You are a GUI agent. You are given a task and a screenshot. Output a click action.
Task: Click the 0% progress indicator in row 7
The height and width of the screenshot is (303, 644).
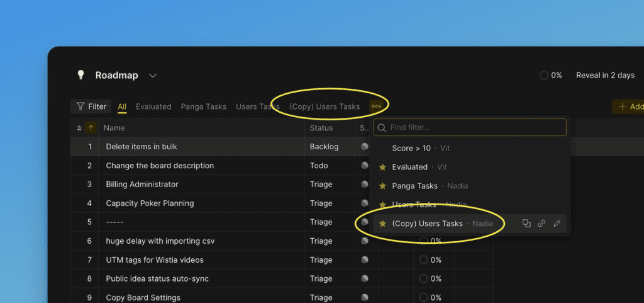[x=431, y=260]
